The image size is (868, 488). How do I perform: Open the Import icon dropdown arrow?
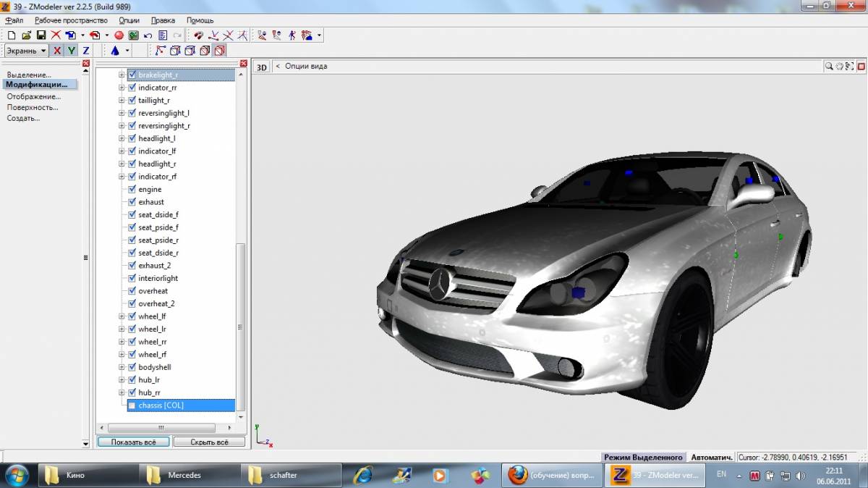[82, 35]
